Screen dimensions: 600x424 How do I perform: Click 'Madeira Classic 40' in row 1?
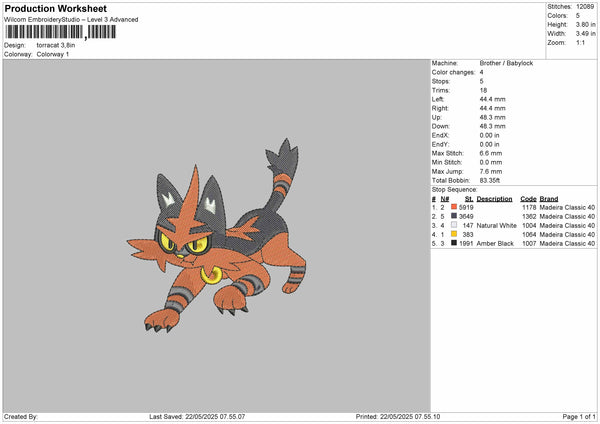click(x=567, y=207)
